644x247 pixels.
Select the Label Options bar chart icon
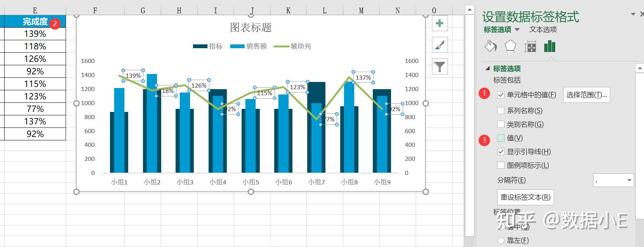pos(550,47)
